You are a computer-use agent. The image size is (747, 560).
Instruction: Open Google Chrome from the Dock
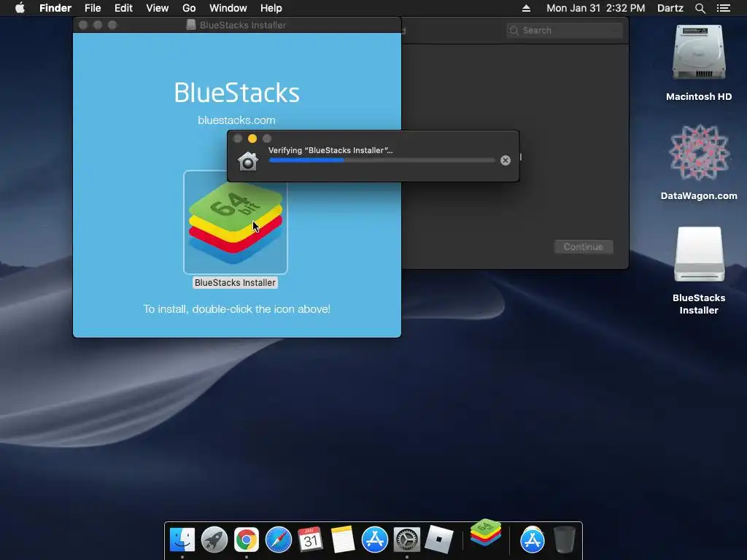click(x=247, y=540)
